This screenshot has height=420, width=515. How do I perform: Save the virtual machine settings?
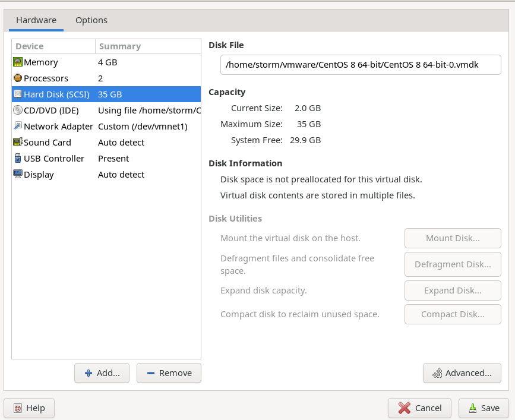(x=484, y=408)
